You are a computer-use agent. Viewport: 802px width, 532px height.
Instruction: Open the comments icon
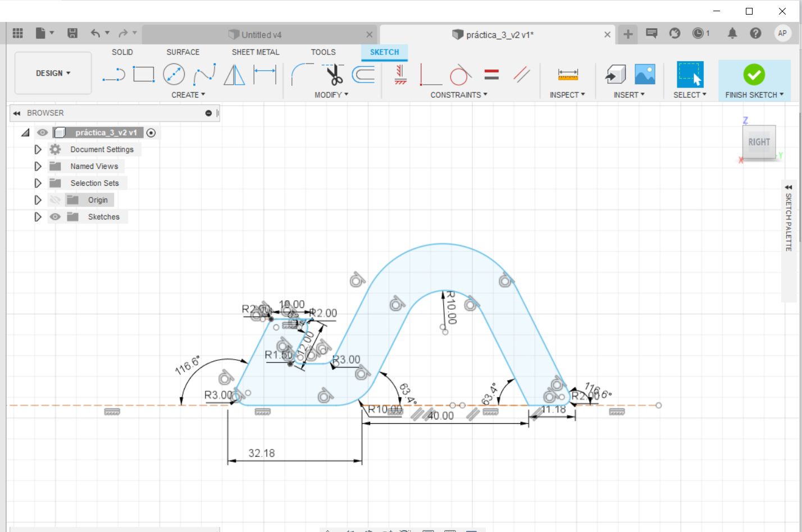pyautogui.click(x=651, y=33)
